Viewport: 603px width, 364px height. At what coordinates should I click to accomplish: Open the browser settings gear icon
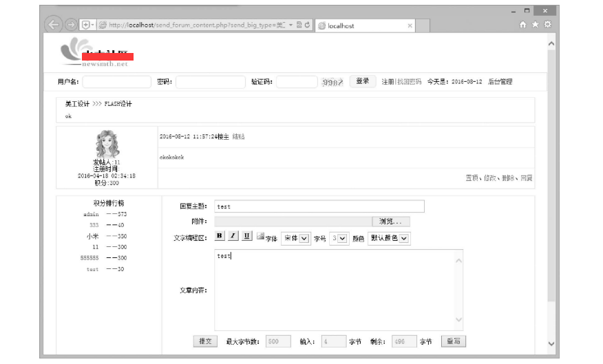547,25
